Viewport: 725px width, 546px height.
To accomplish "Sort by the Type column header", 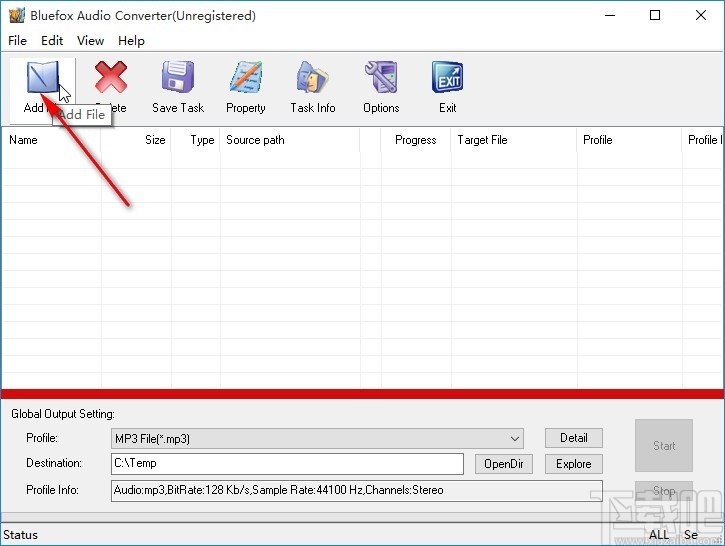I will [196, 140].
